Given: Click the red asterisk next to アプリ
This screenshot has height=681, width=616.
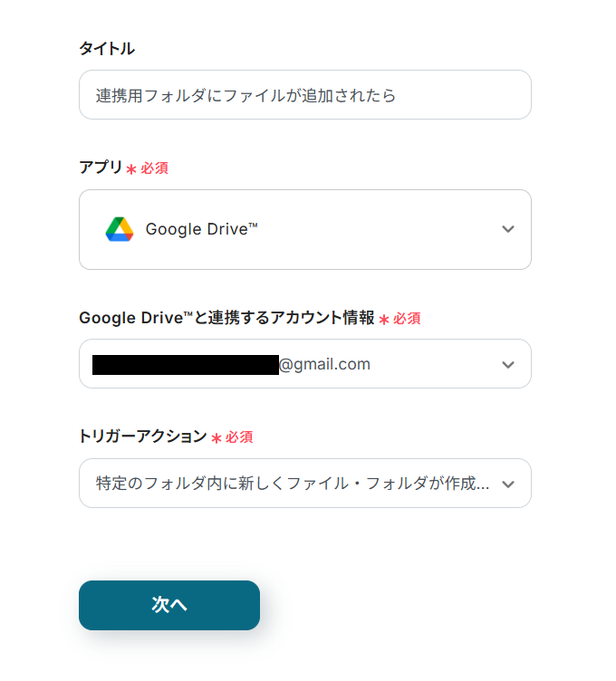Looking at the screenshot, I should [131, 169].
